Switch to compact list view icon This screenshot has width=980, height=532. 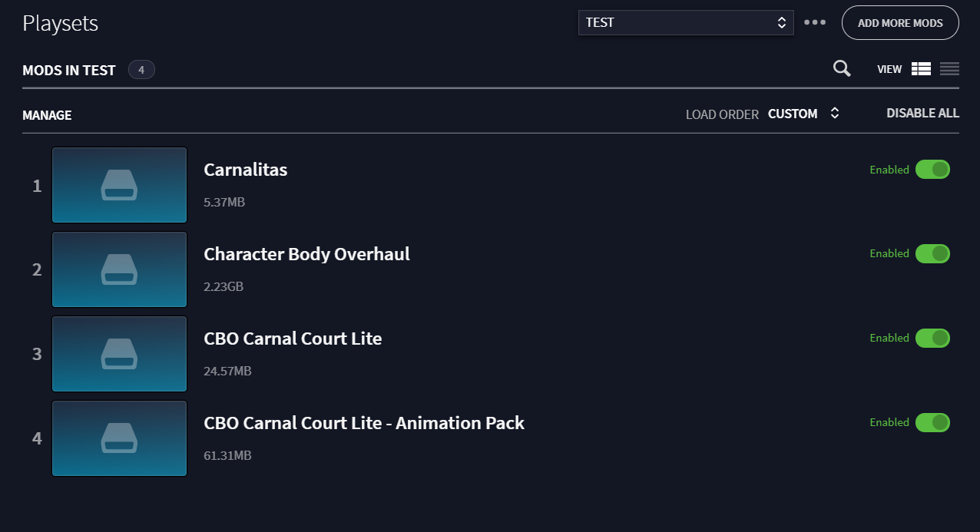click(949, 69)
